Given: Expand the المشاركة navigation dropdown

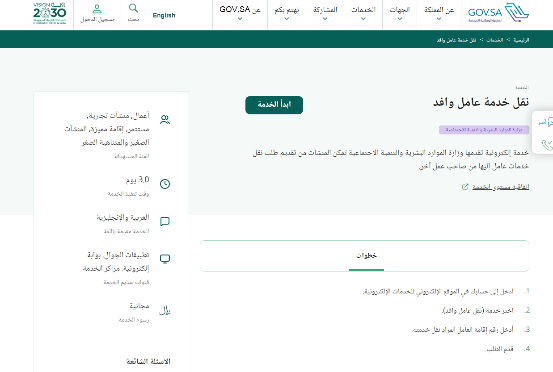Looking at the screenshot, I should pos(325,13).
